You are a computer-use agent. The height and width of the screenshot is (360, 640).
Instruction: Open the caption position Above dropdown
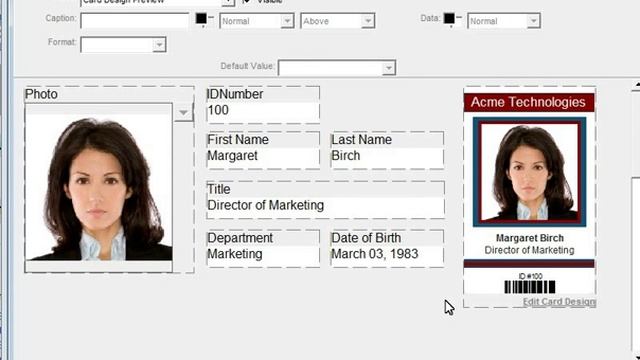(x=338, y=21)
